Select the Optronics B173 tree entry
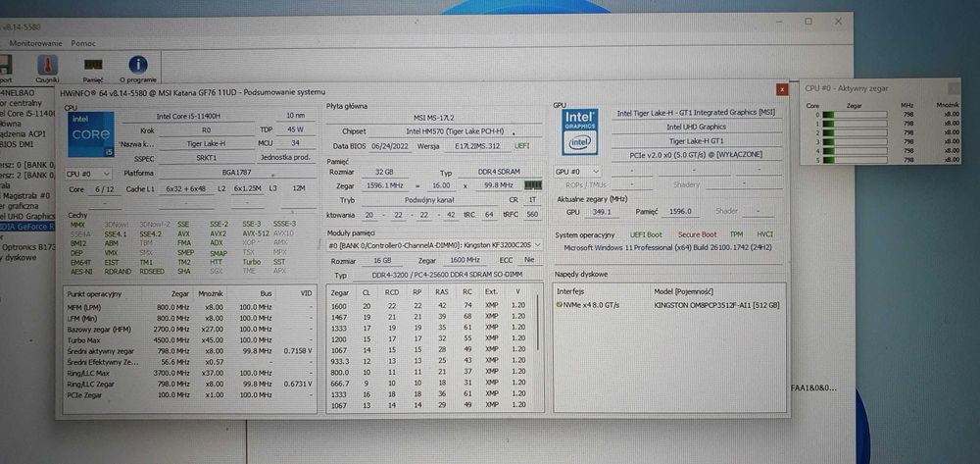980x464 pixels. (x=27, y=247)
